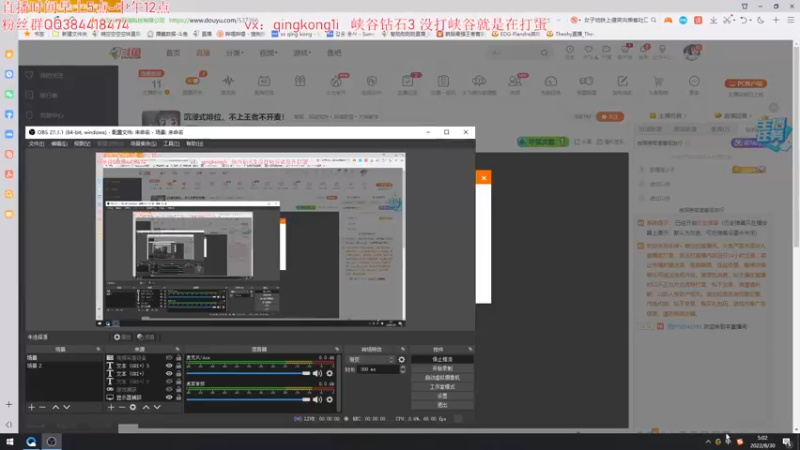Mute the 桌面音频 speaker icon
800x450 pixels.
pyautogui.click(x=317, y=399)
